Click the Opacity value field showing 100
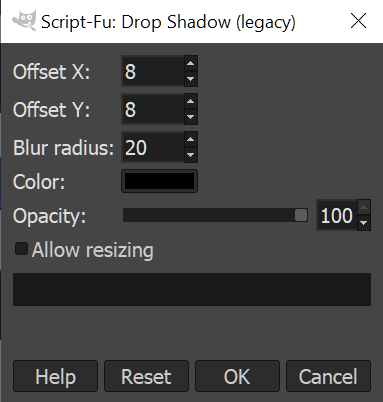This screenshot has height=402, width=383. 337,215
